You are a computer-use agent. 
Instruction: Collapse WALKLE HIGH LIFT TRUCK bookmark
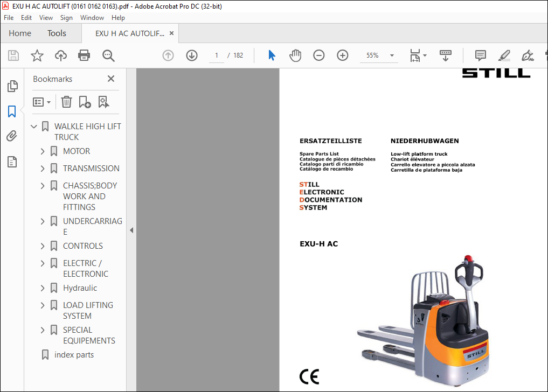click(34, 127)
